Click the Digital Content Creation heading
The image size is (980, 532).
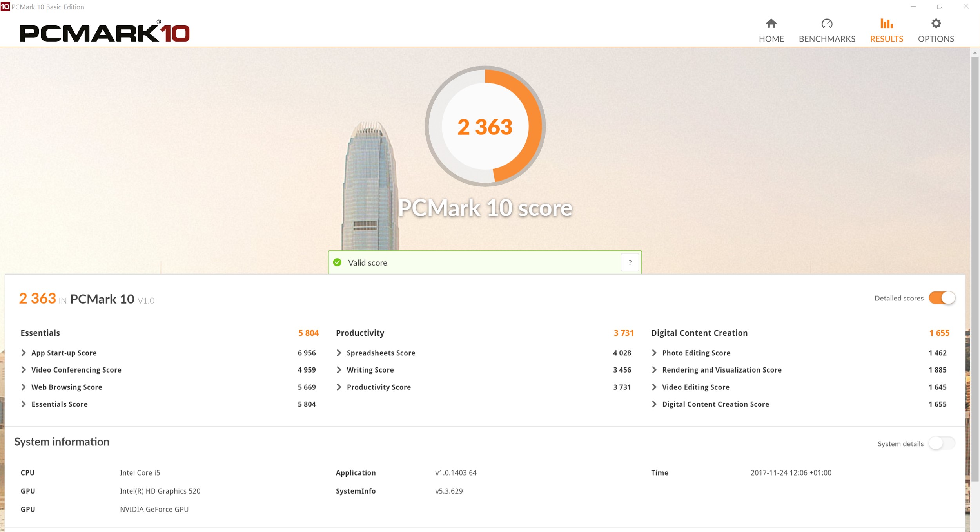(x=699, y=333)
